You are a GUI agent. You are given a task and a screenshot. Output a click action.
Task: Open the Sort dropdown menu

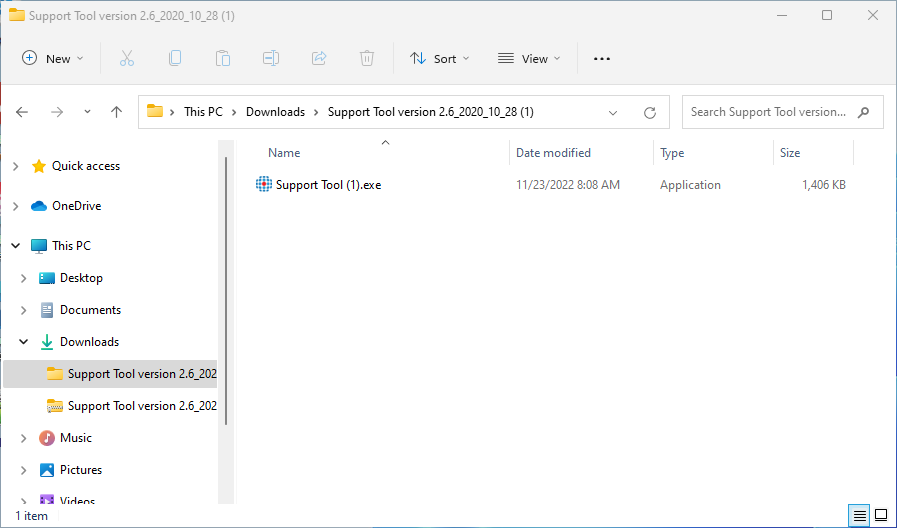coord(439,58)
